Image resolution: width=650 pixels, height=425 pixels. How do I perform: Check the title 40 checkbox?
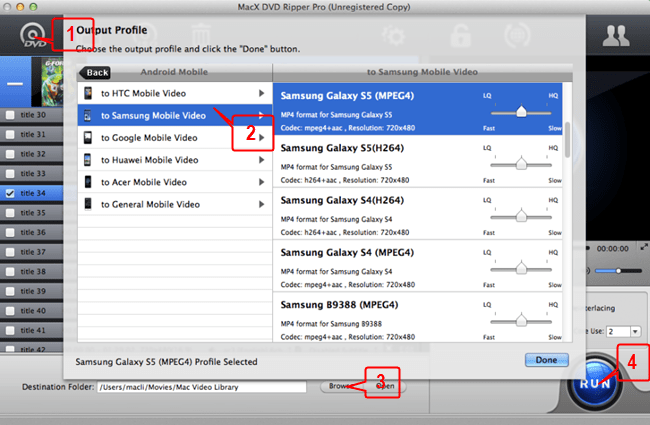[10, 311]
